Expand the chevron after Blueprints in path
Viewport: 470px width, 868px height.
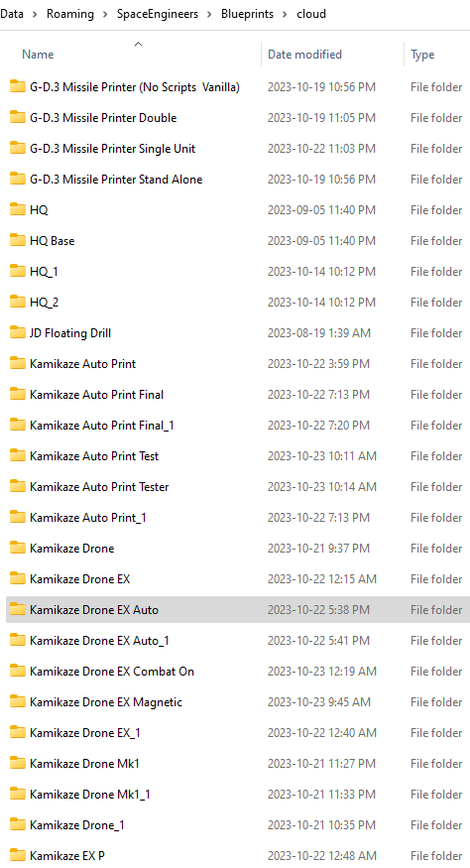285,15
